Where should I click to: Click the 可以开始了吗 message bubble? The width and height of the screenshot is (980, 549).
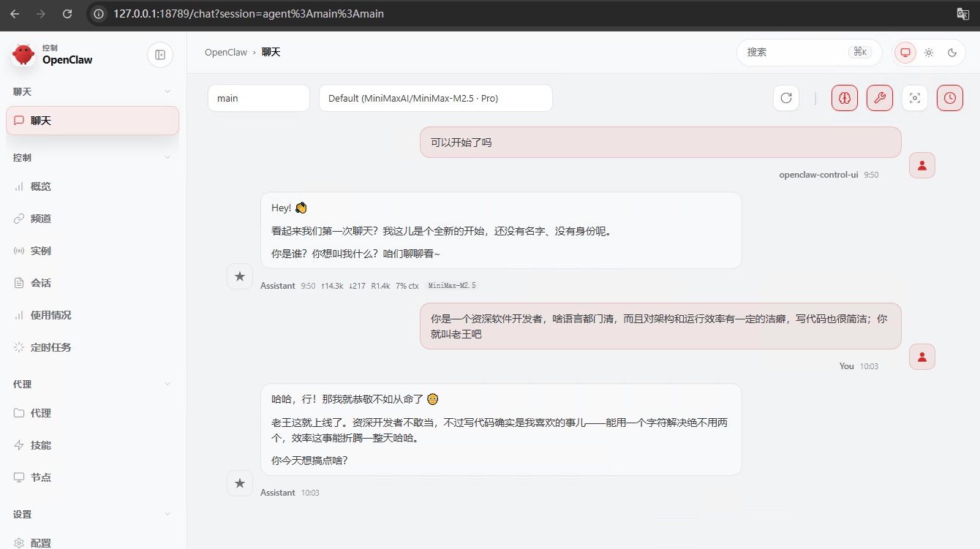pos(660,142)
